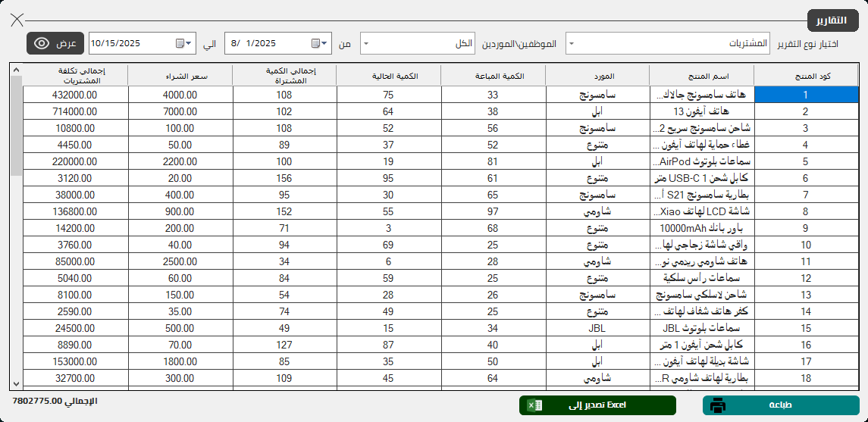Select product name هاتف آيفون 13

(701, 111)
